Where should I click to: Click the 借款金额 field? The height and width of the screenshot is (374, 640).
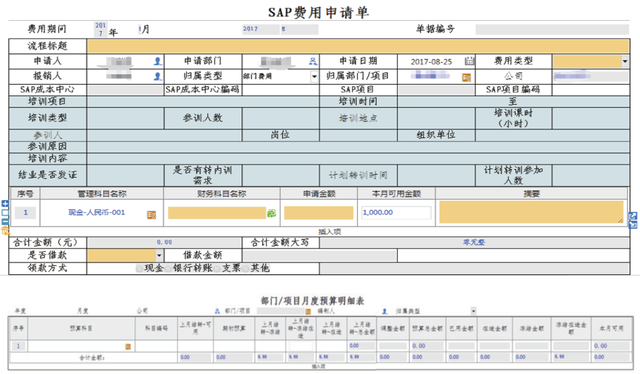click(320, 256)
